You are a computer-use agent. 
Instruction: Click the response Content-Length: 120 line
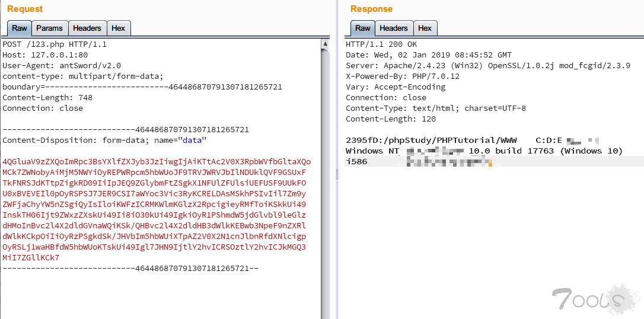pos(391,119)
